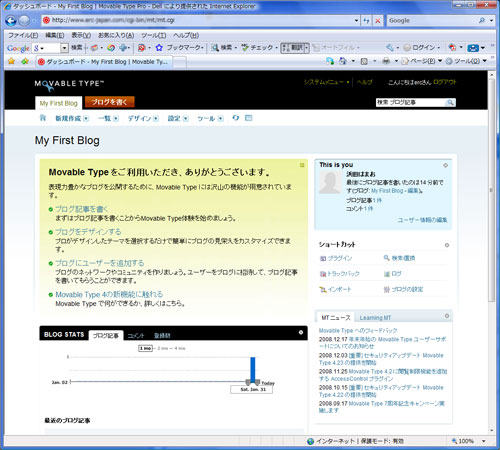Image resolution: width=500 pixels, height=450 pixels.
Task: Expand the デザイン menu dropdown
Action: pyautogui.click(x=156, y=118)
